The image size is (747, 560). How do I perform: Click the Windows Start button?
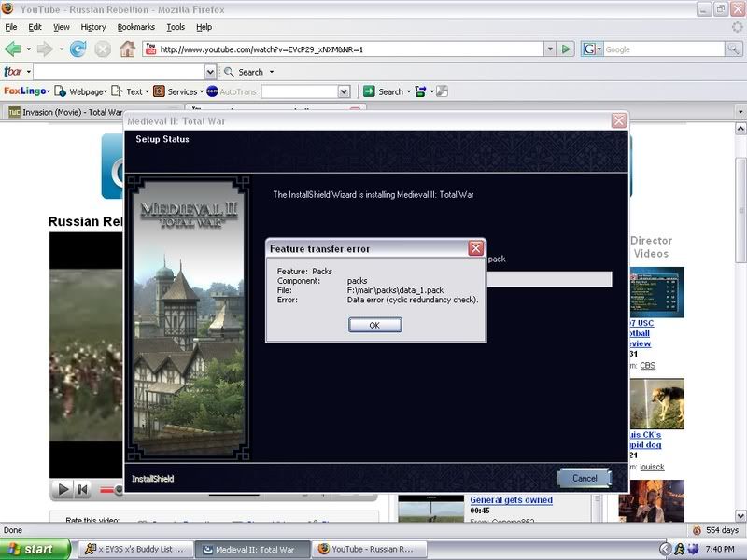click(30, 549)
